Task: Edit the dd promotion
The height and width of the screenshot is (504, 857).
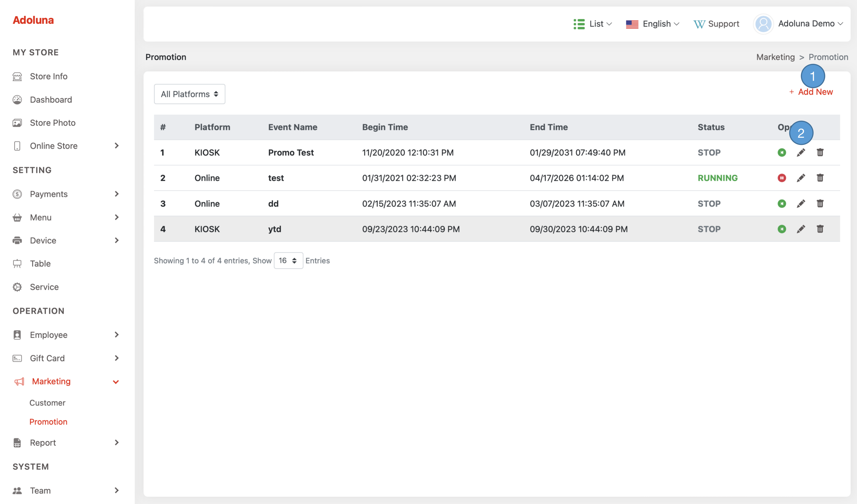Action: (x=801, y=203)
